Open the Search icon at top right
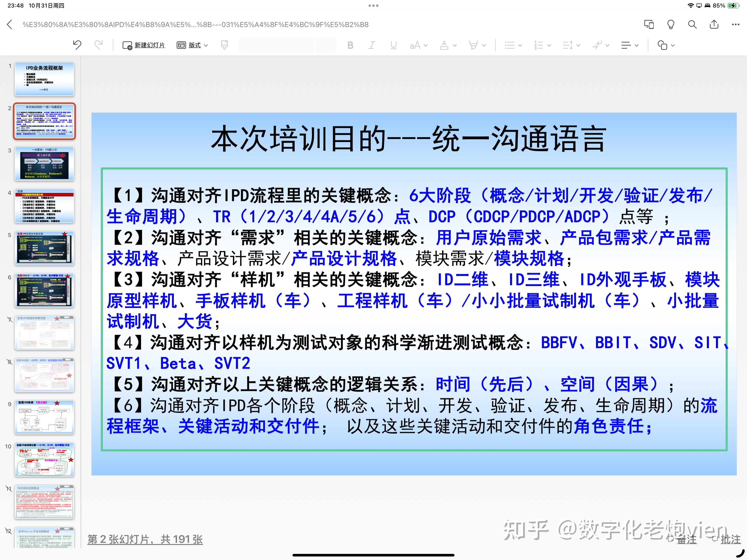The image size is (747, 560). [692, 24]
